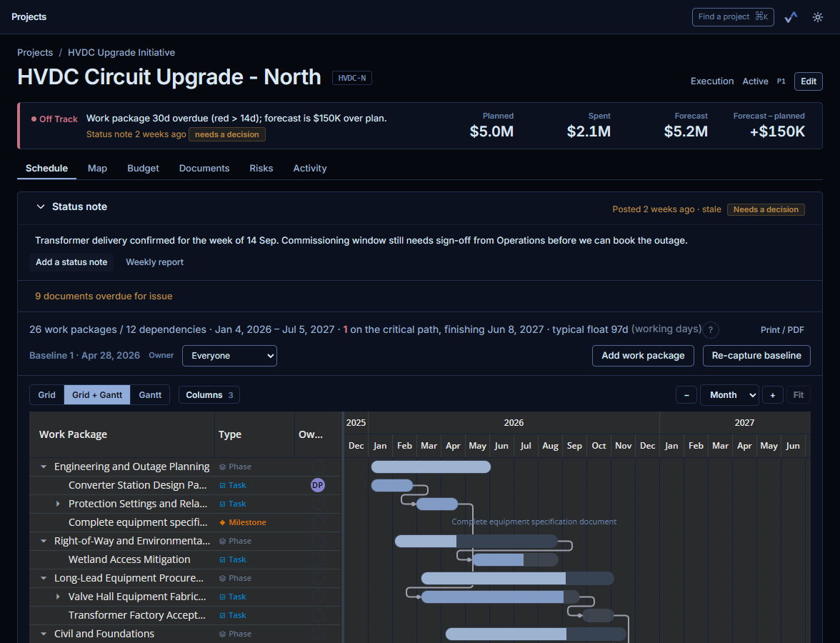Image resolution: width=840 pixels, height=643 pixels.
Task: Select Grid + Gantt view
Action: [97, 395]
